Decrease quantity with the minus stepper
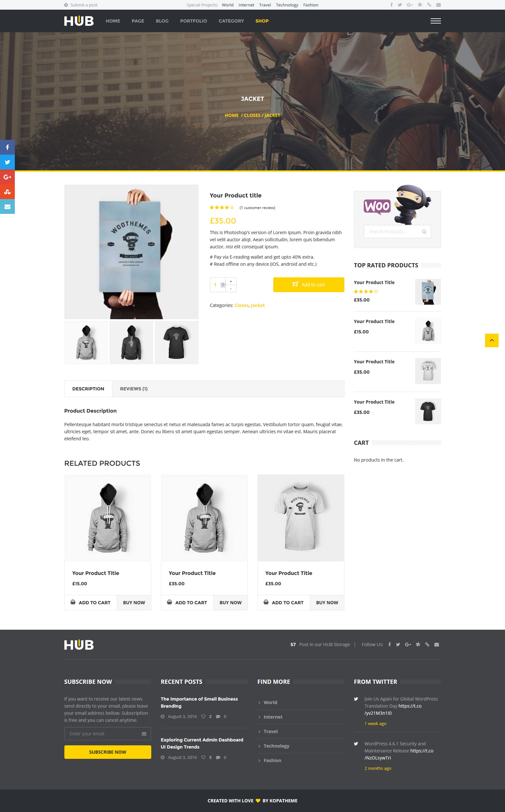This screenshot has width=505, height=812. (x=231, y=288)
